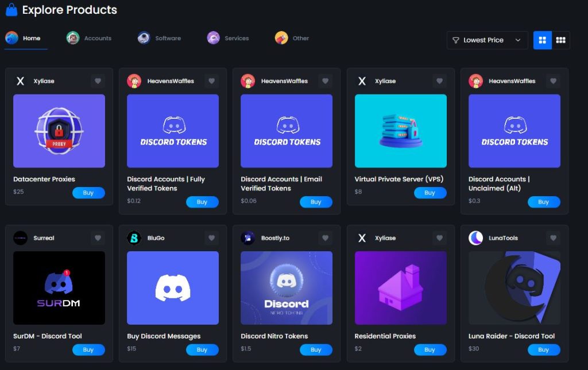Open the Accounts tab
Viewport: 588px width, 370px height.
click(89, 38)
